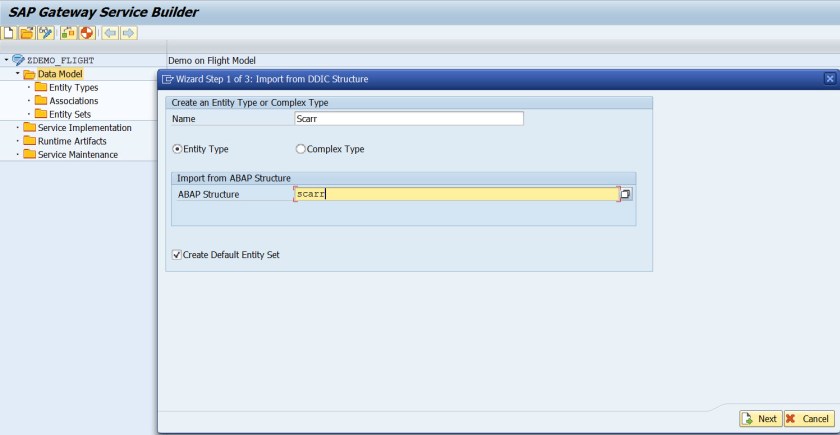The width and height of the screenshot is (840, 435).
Task: Click the Entity Sets folder icon
Action: [41, 114]
